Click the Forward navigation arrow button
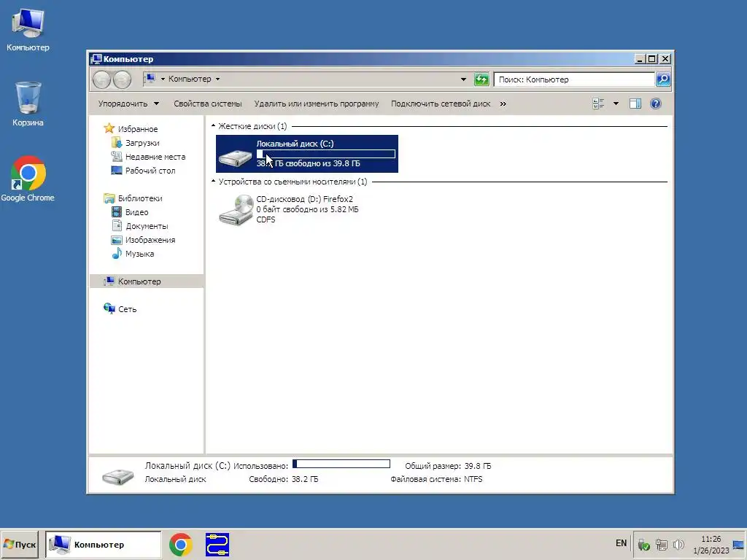 pos(122,79)
